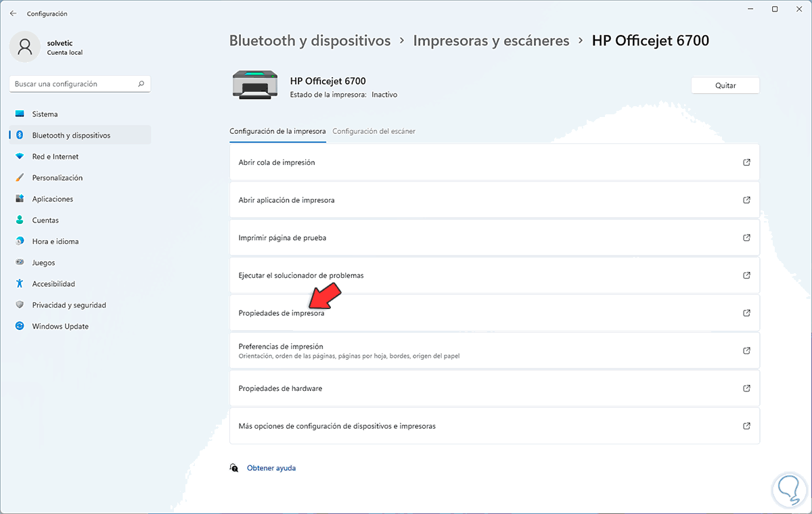Image resolution: width=812 pixels, height=514 pixels.
Task: Click the Bluetooth icon in the sidebar
Action: tap(20, 135)
